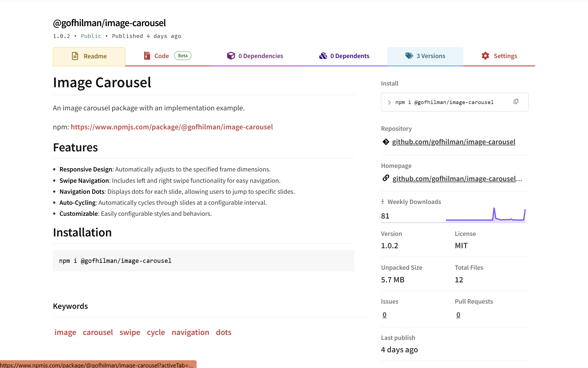
Task: Select the 'carousel' keyword
Action: click(98, 332)
